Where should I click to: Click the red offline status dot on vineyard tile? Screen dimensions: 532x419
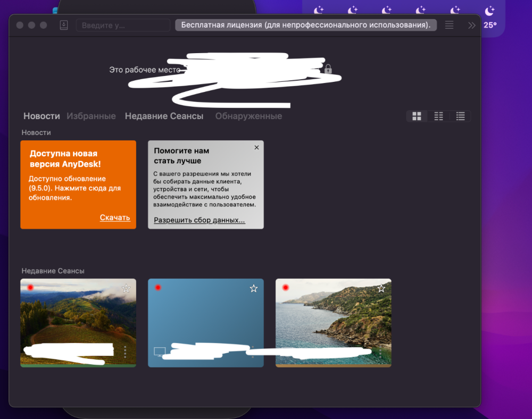coord(30,288)
